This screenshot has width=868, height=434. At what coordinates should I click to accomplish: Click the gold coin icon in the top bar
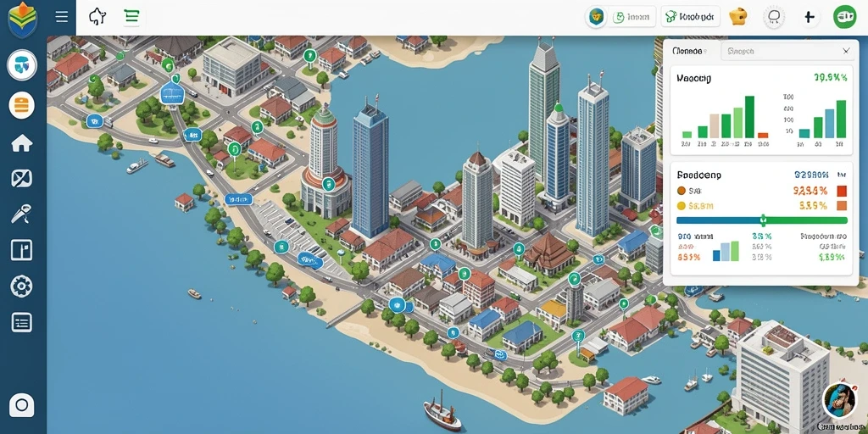coord(738,17)
